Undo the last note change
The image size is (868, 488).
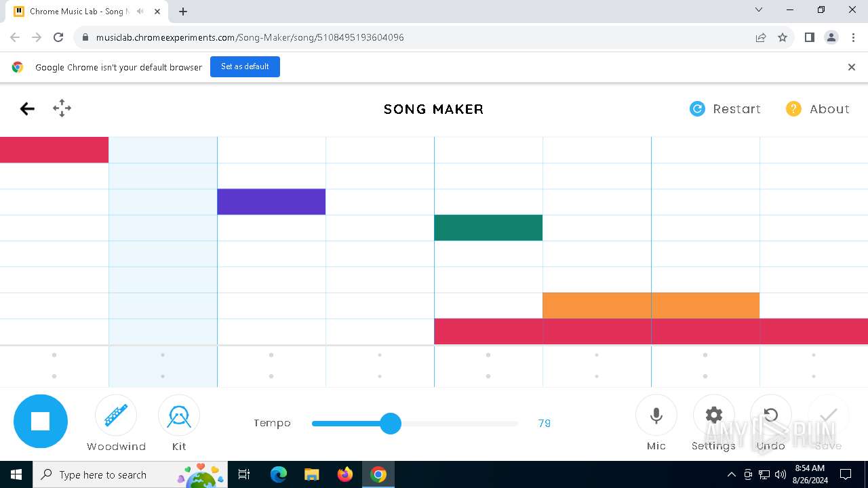pos(771,415)
